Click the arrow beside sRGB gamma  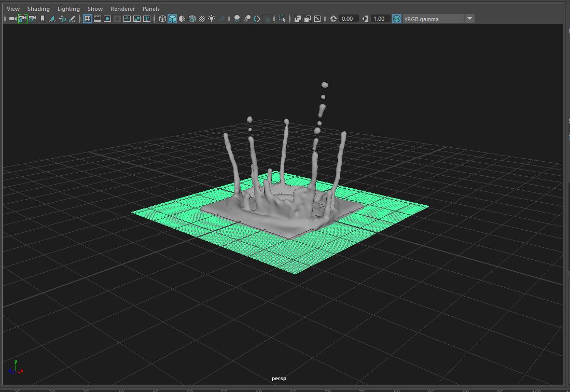click(469, 19)
